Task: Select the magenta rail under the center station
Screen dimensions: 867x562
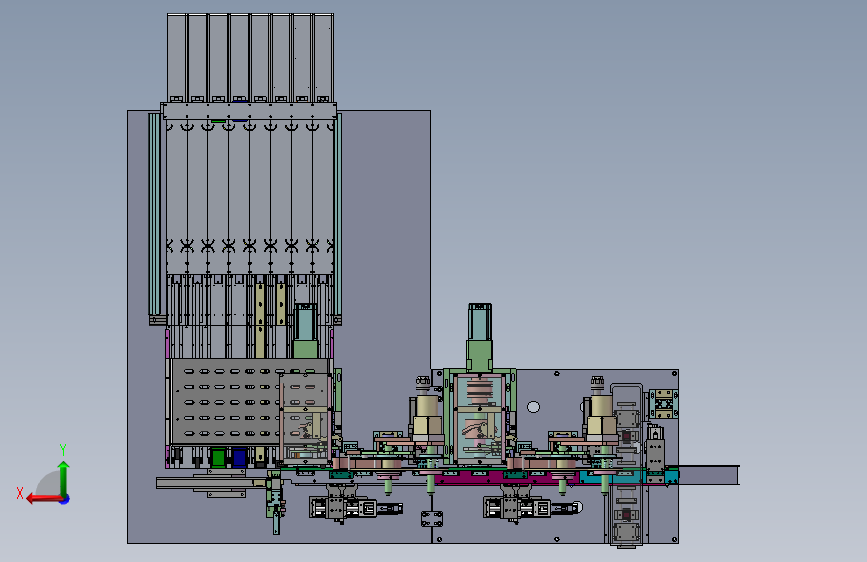Action: pyautogui.click(x=506, y=477)
